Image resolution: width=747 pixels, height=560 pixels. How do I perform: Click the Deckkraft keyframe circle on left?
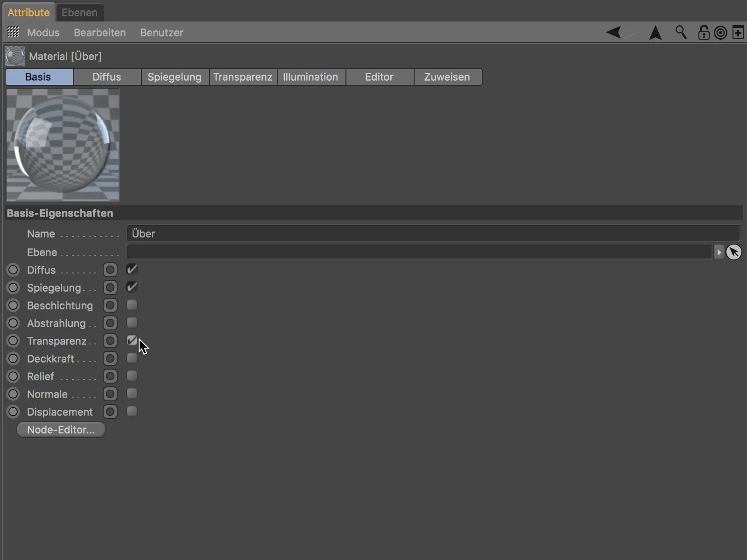pyautogui.click(x=13, y=358)
